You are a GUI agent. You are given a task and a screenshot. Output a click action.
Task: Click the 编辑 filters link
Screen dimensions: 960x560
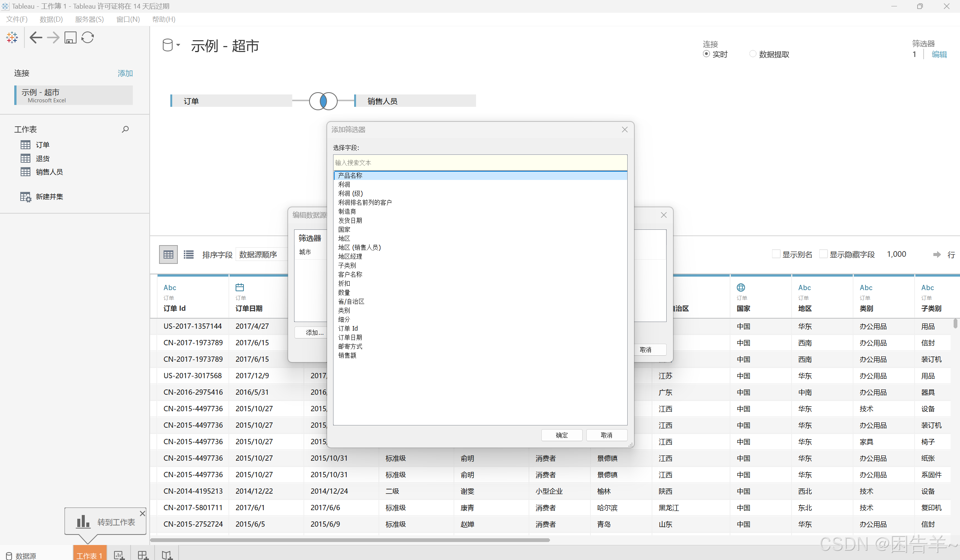939,54
